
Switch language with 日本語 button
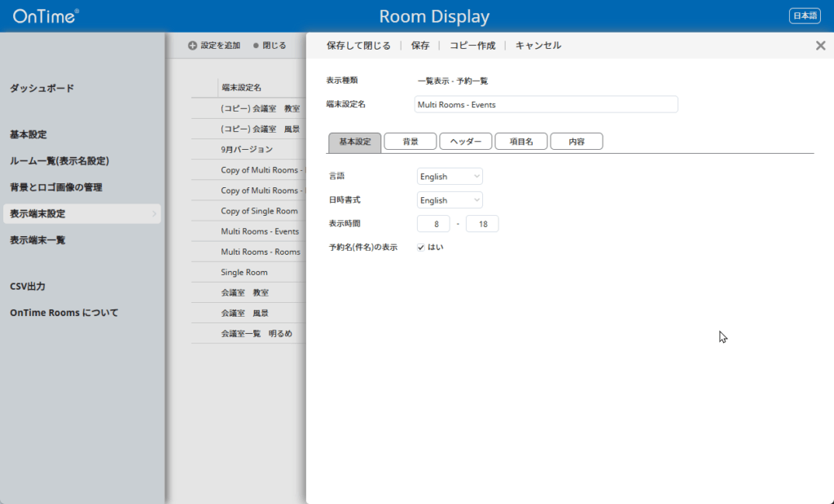tap(805, 15)
